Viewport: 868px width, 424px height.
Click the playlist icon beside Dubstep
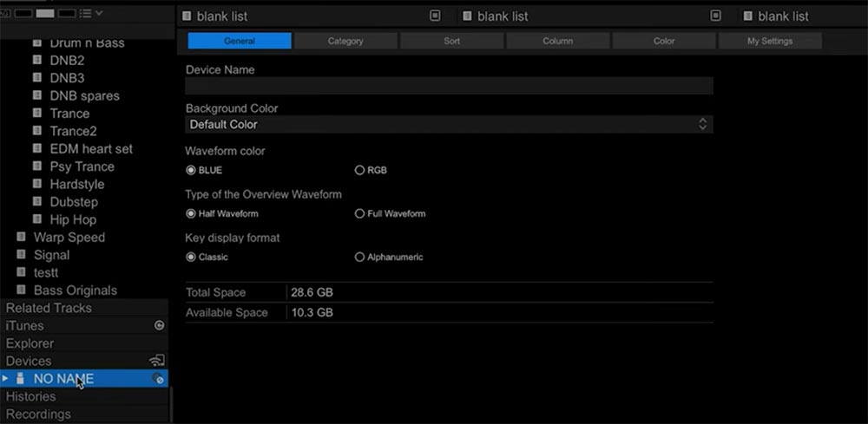tap(37, 202)
